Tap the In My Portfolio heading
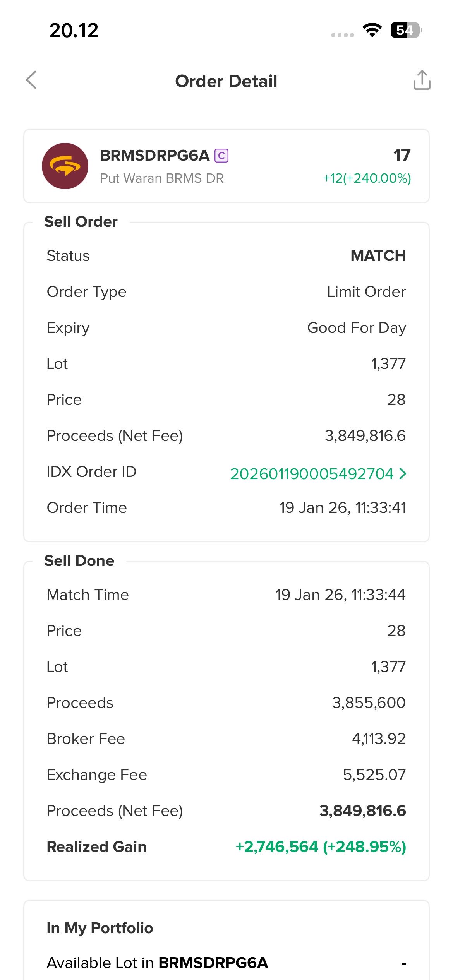Screen dimensions: 453x980 tap(100, 928)
